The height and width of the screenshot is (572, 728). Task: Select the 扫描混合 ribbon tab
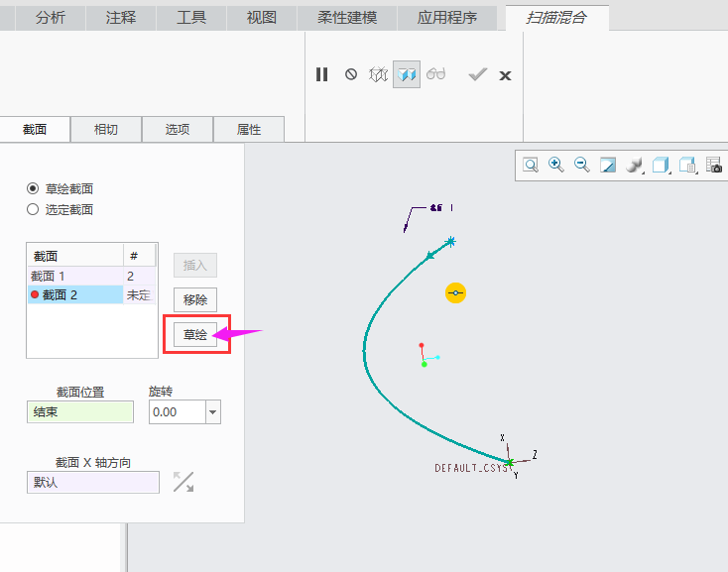tap(556, 18)
